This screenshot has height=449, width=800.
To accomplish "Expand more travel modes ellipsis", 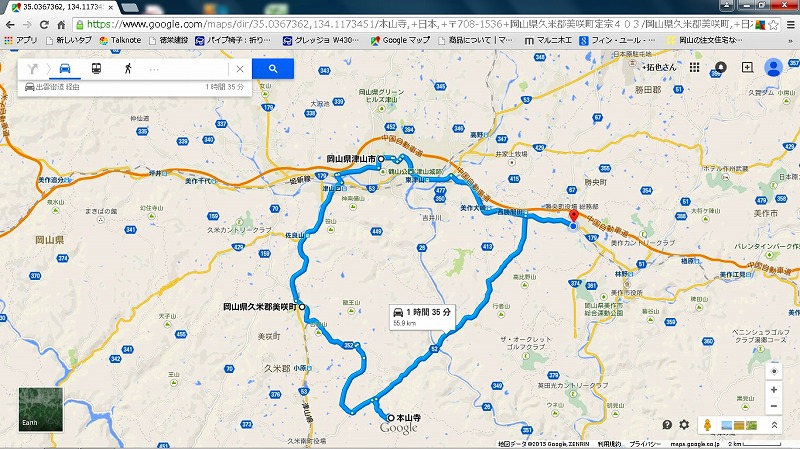I will (x=154, y=69).
